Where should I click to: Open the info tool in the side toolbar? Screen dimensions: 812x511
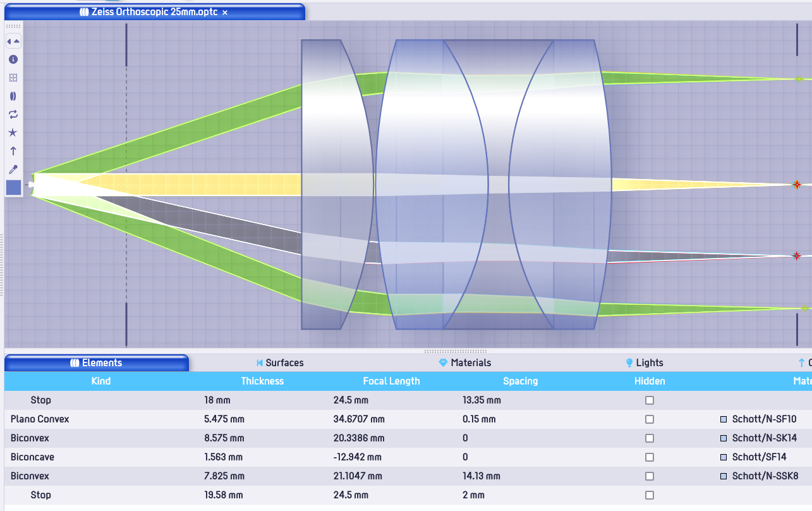[x=13, y=59]
